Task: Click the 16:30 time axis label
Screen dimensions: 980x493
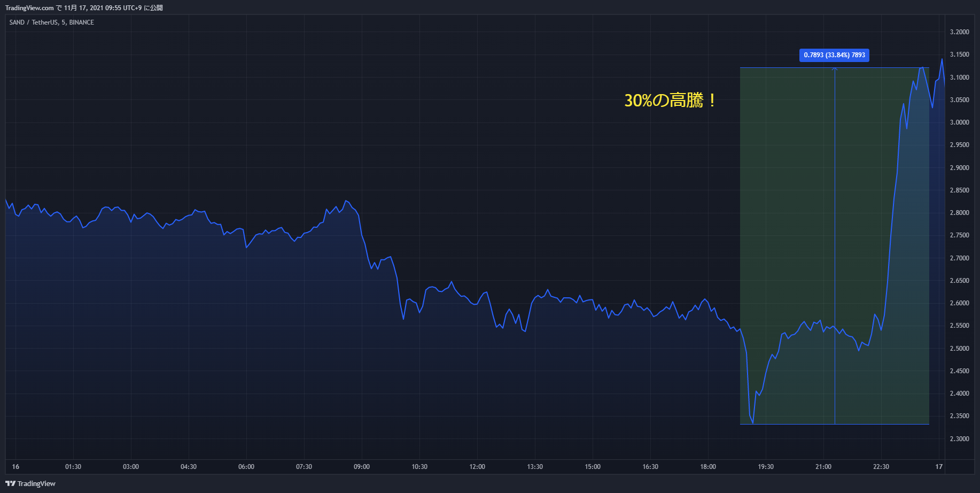Action: [650, 467]
